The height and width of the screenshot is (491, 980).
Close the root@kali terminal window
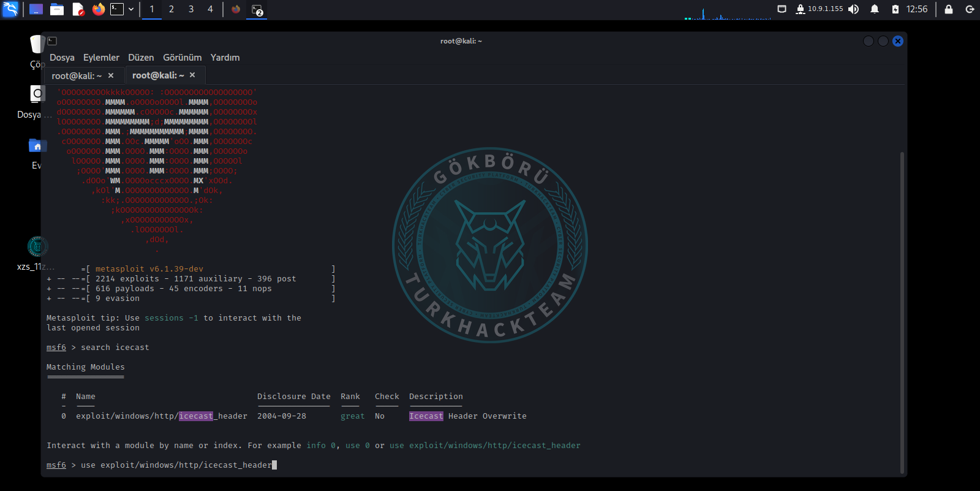(x=898, y=41)
